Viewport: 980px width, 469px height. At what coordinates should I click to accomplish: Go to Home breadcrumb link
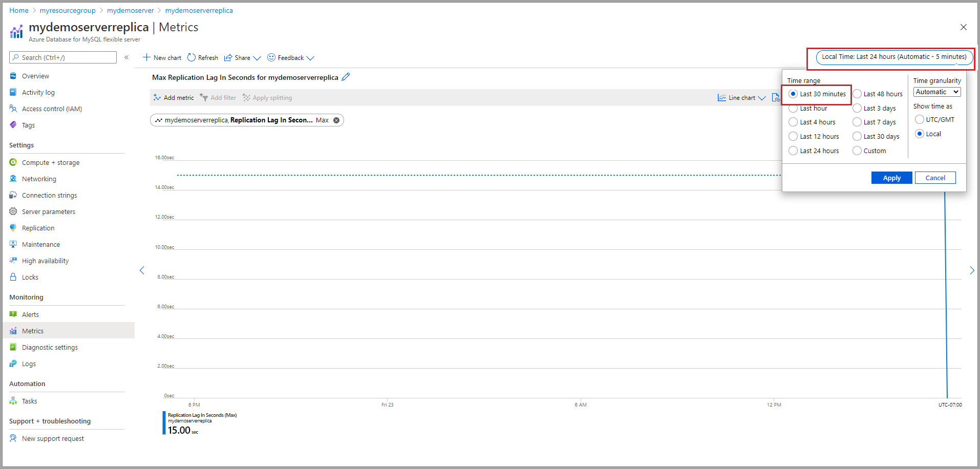19,10
